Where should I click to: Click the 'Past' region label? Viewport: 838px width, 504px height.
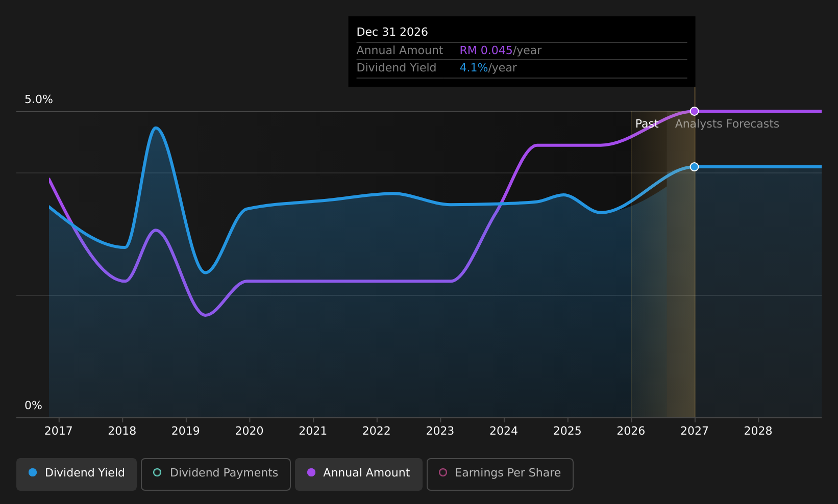point(647,124)
